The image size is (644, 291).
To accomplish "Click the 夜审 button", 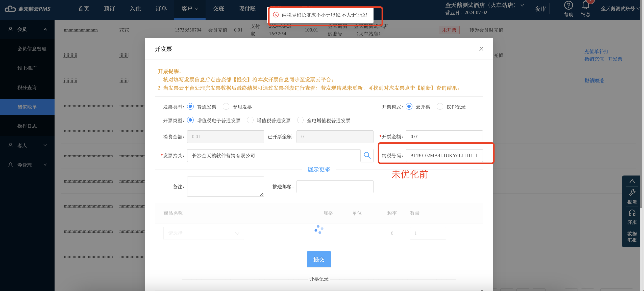I will [540, 9].
